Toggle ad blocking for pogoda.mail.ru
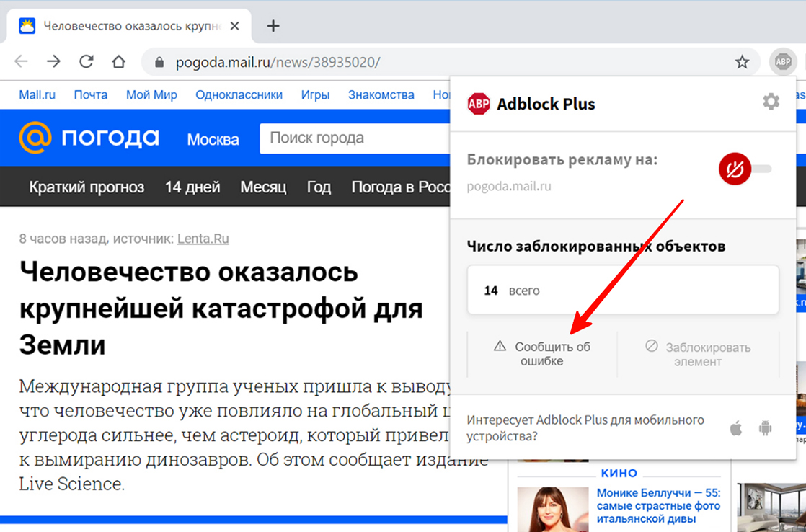The image size is (806, 532). (745, 169)
